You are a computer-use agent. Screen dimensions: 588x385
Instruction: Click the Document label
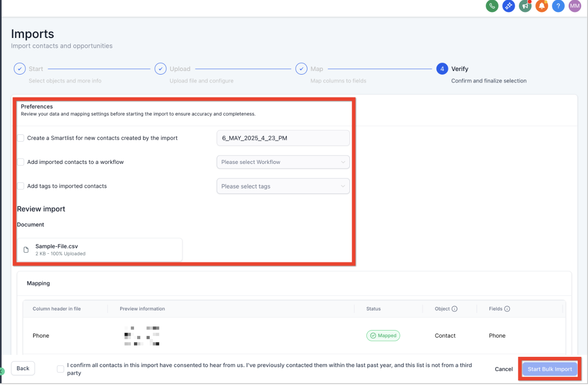click(30, 225)
